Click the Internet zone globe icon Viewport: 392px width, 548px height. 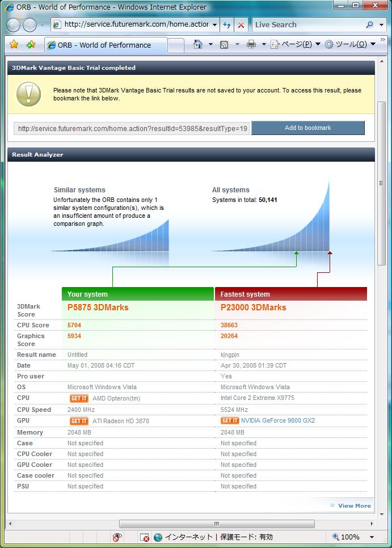pyautogui.click(x=158, y=537)
